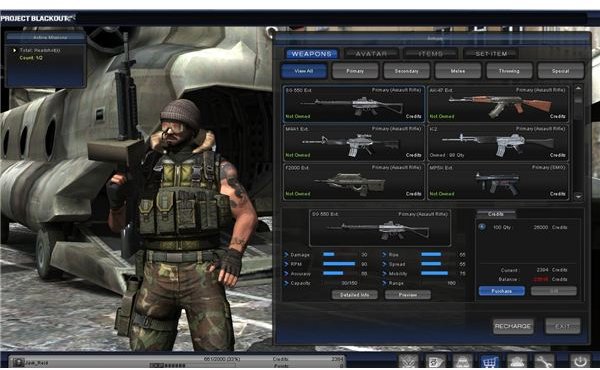The width and height of the screenshot is (600, 370).
Task: Click the weapon list scroll down arrow
Action: pyautogui.click(x=578, y=196)
